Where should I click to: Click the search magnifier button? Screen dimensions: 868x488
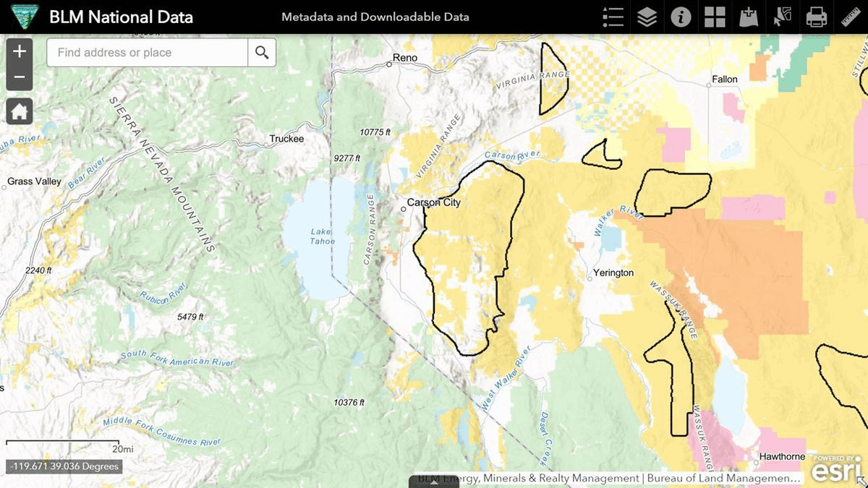pyautogui.click(x=262, y=53)
